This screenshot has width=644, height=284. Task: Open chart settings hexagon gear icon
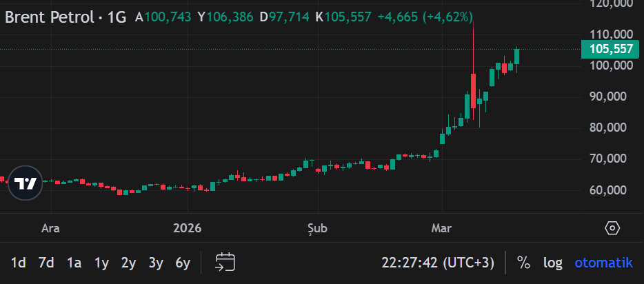(612, 228)
